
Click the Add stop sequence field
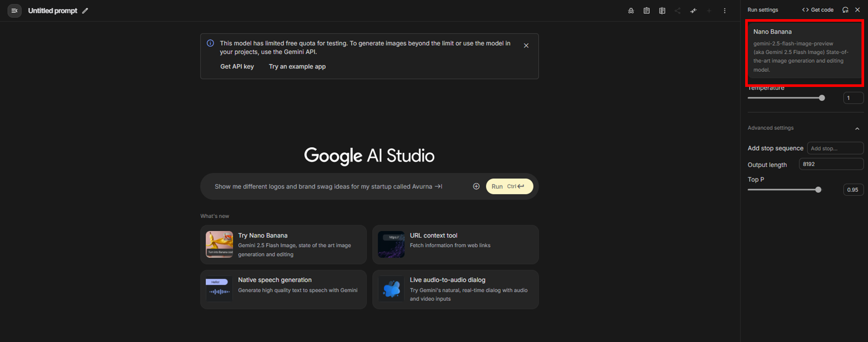835,148
